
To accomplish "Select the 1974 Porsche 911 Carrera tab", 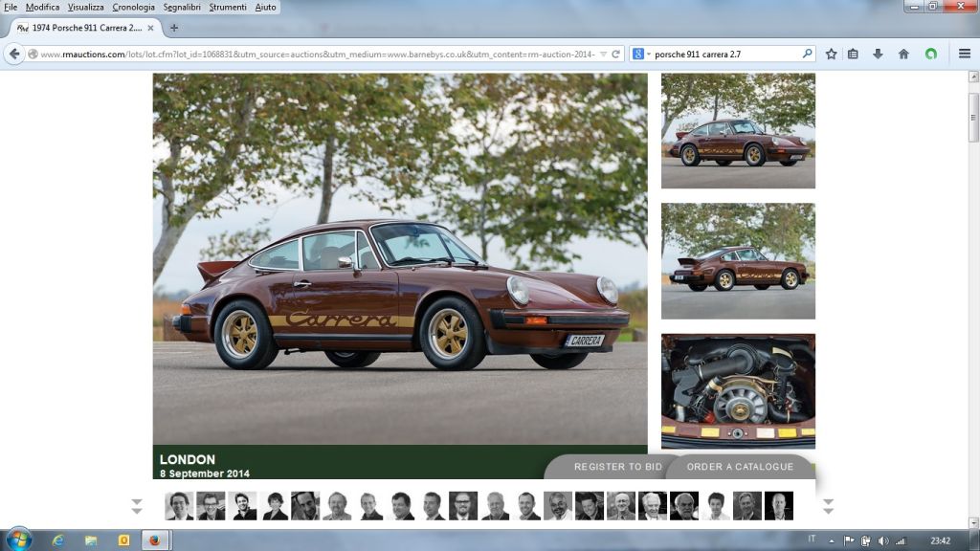I will pyautogui.click(x=87, y=28).
